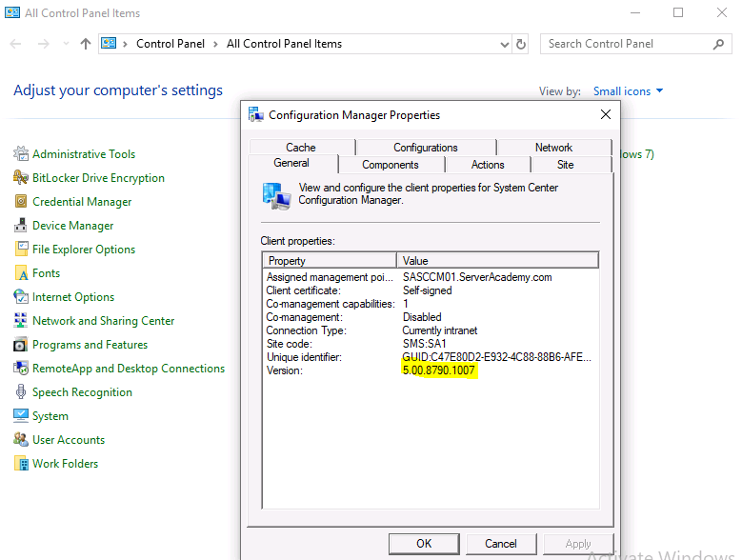
Task: Click Control Panel in the breadcrumb
Action: (x=170, y=44)
